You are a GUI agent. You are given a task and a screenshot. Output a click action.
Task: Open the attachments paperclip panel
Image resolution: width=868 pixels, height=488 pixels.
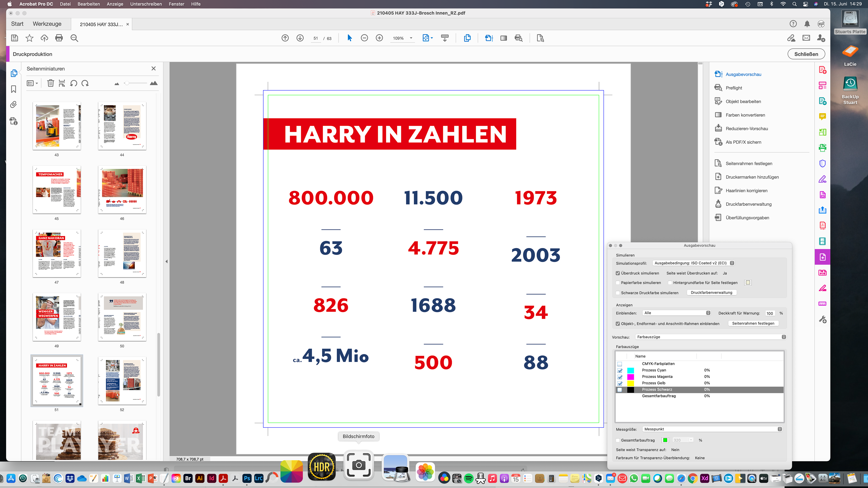coord(14,105)
